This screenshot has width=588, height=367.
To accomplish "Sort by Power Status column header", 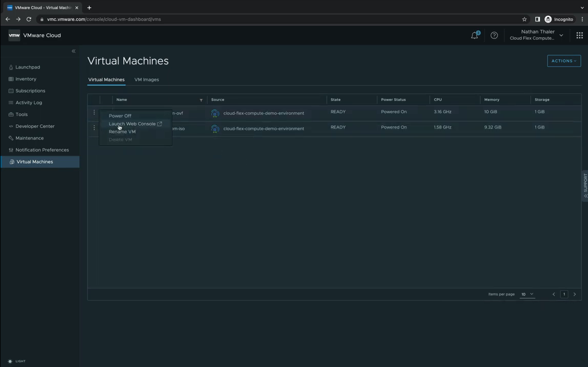I will [393, 100].
